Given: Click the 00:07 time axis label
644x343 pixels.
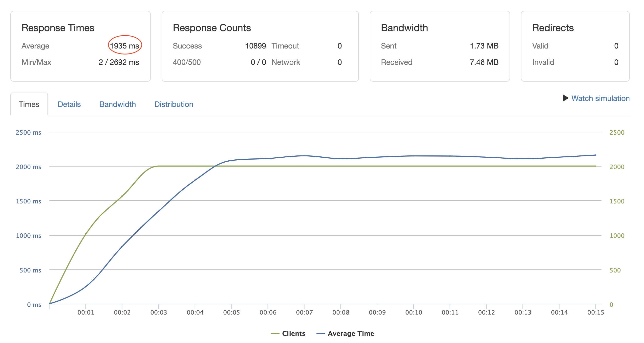Looking at the screenshot, I should pos(304,312).
